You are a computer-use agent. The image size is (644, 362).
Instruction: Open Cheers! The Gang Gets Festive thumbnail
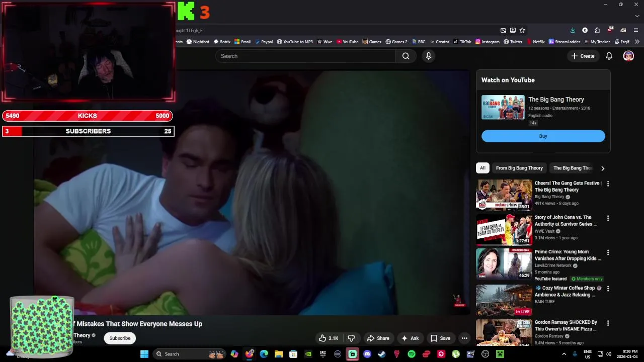click(504, 195)
